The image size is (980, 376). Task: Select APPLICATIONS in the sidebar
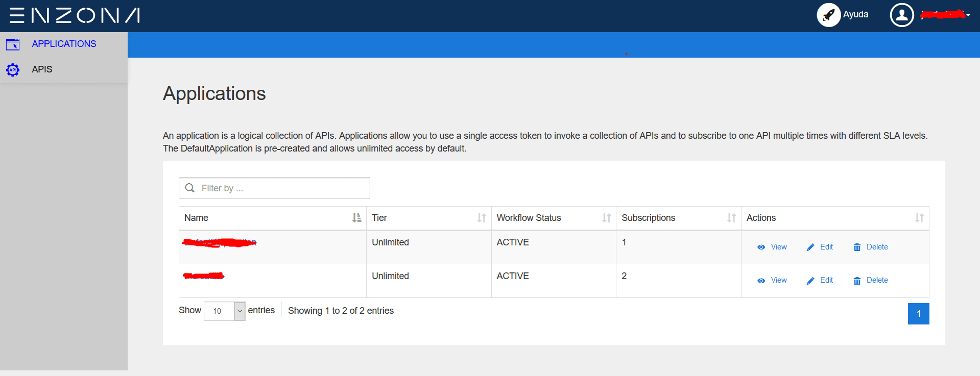[x=64, y=44]
